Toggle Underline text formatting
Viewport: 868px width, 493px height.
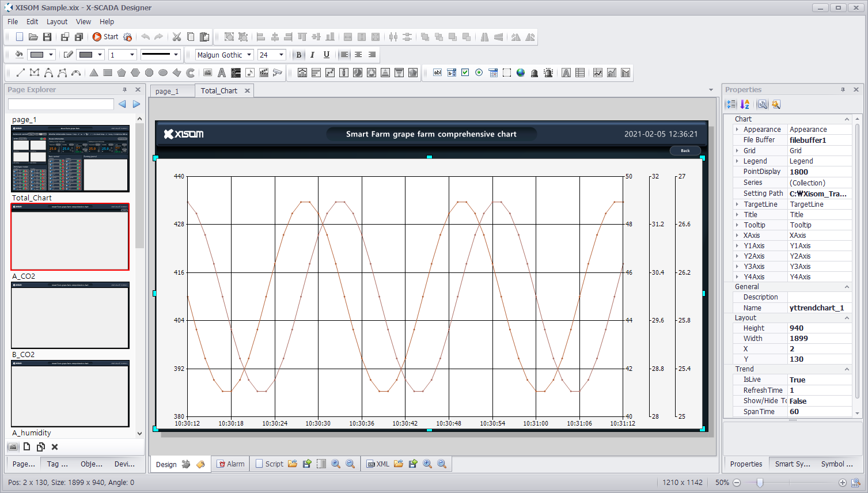327,55
